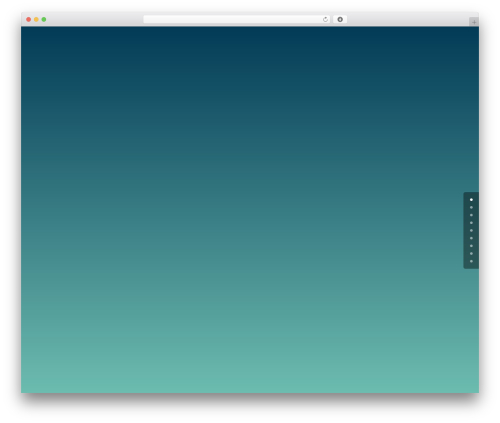Click empty title bar right of download icon
The image size is (500, 423).
408,20
